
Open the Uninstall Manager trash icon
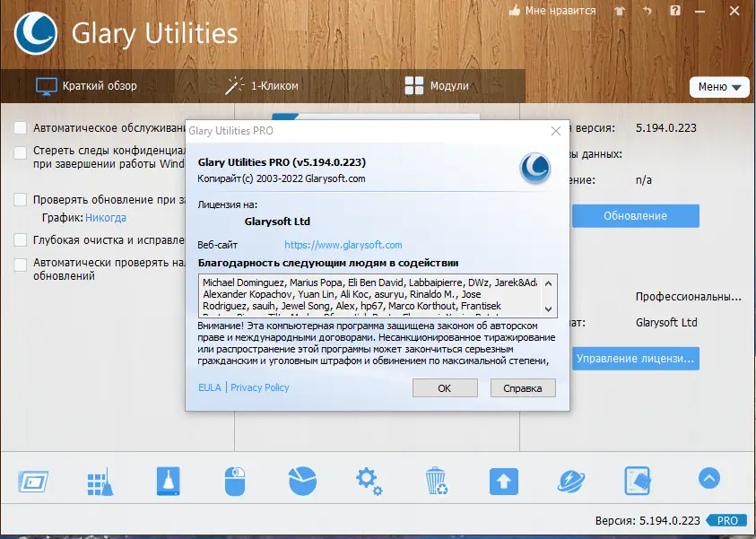(x=437, y=481)
